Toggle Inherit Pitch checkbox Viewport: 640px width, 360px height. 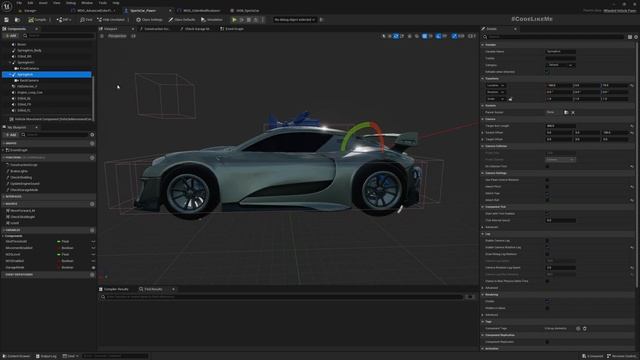point(547,187)
